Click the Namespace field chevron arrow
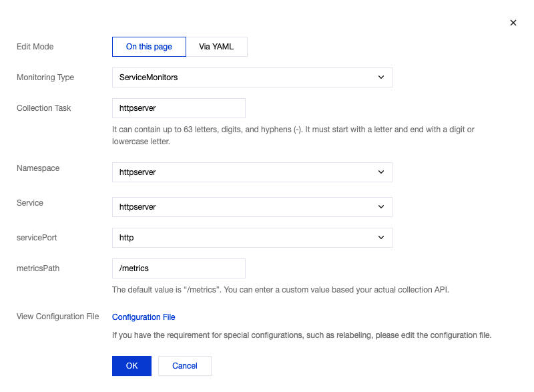Viewport: 534px width, 392px height. coord(381,172)
